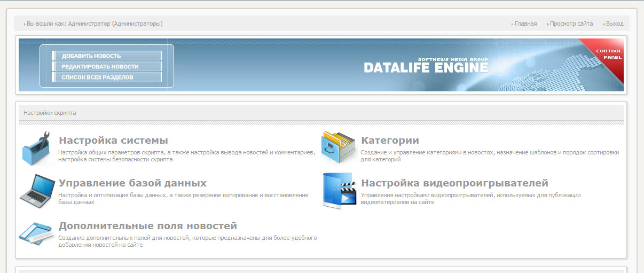
Task: Click the DataLife Engine logo
Action: click(426, 65)
